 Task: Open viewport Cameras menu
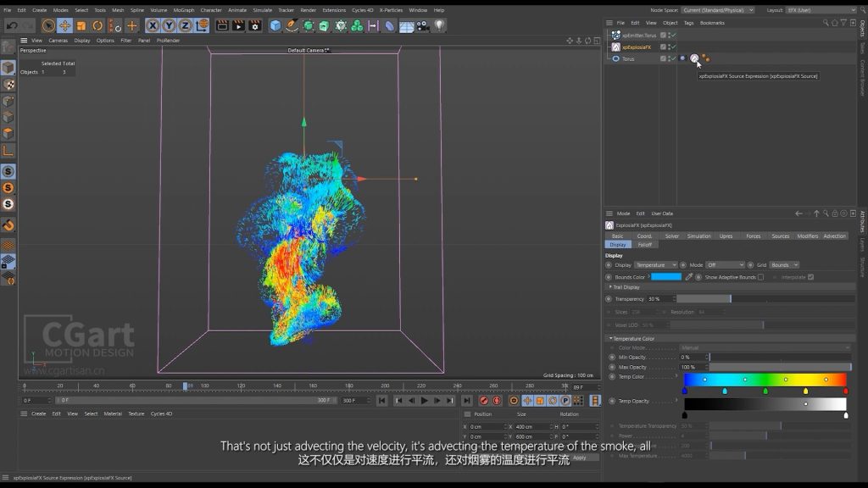tap(58, 41)
